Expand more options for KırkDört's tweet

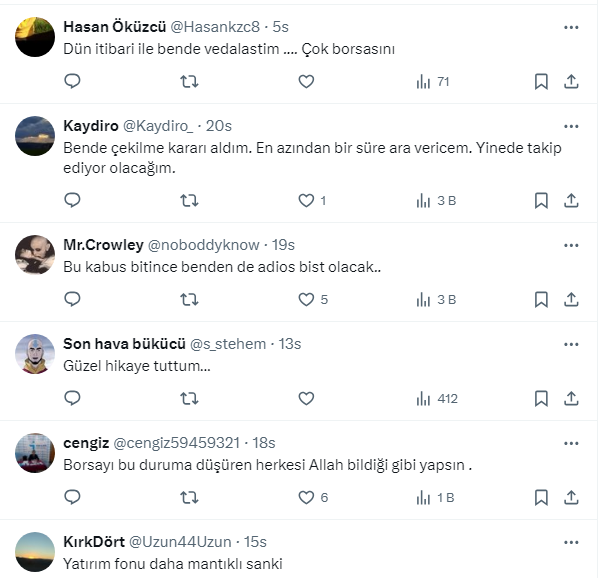571,542
